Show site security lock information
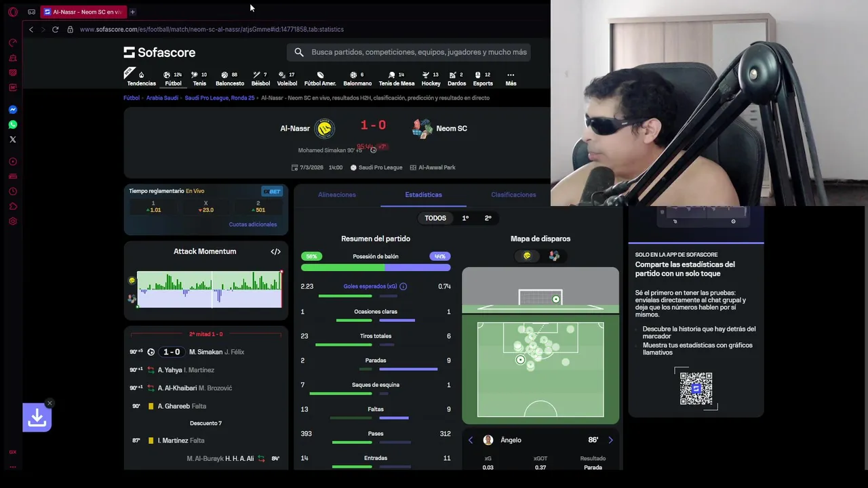Image resolution: width=868 pixels, height=488 pixels. pyautogui.click(x=70, y=29)
